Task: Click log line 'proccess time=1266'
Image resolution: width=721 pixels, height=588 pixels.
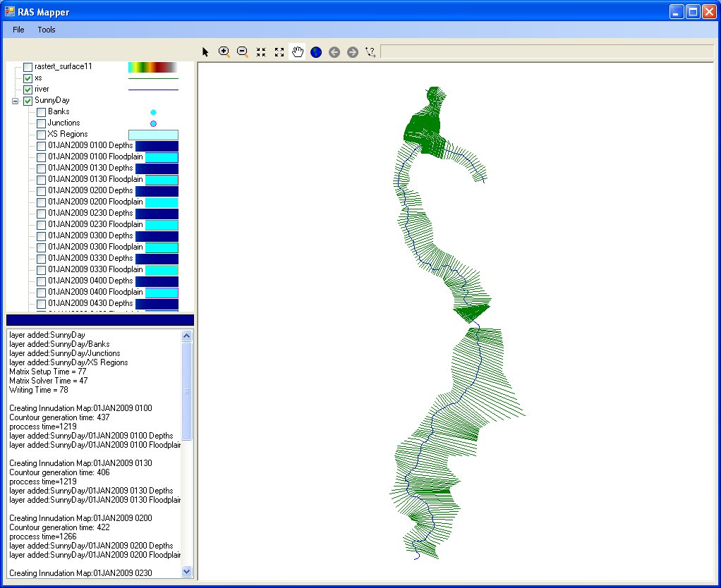Action: pyautogui.click(x=43, y=537)
